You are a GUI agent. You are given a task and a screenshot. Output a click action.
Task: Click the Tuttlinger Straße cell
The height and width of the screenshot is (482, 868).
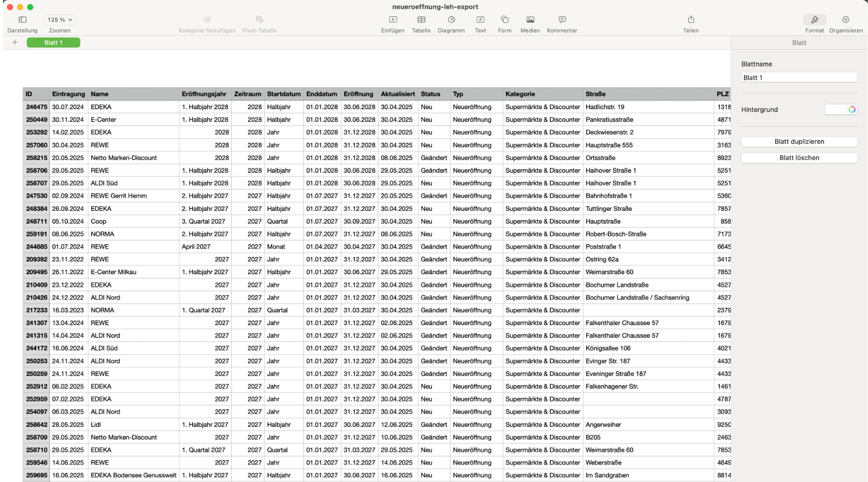click(648, 209)
